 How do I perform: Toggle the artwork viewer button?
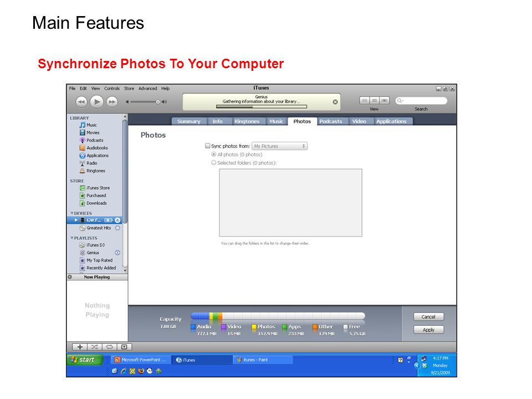point(124,347)
